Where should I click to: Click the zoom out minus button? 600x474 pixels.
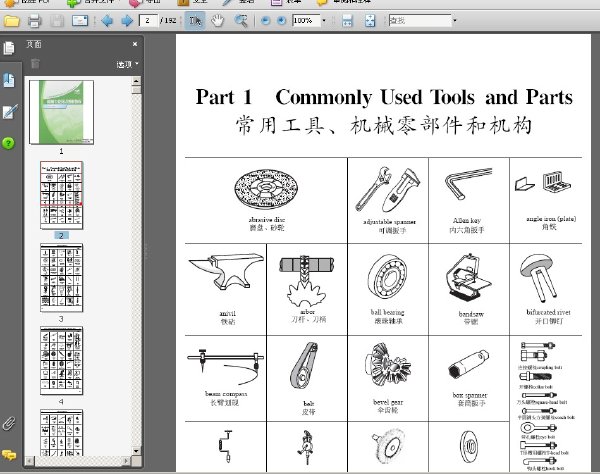click(x=265, y=21)
